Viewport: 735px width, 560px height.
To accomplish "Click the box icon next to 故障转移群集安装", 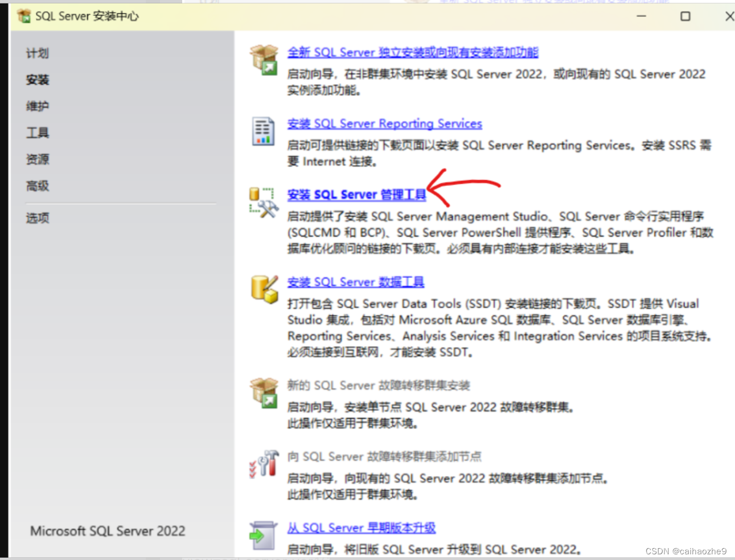I will click(x=263, y=393).
